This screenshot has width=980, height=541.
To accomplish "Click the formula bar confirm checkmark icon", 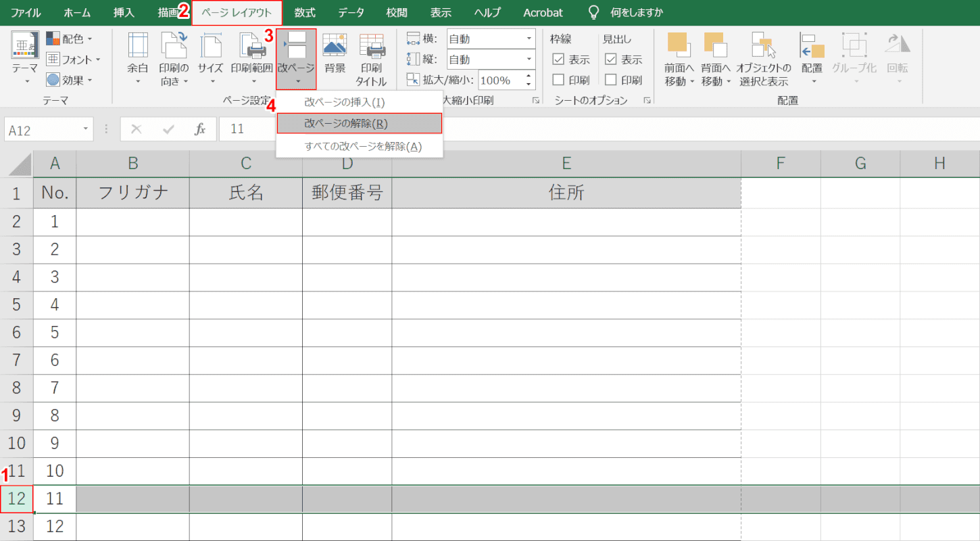I will pyautogui.click(x=168, y=129).
